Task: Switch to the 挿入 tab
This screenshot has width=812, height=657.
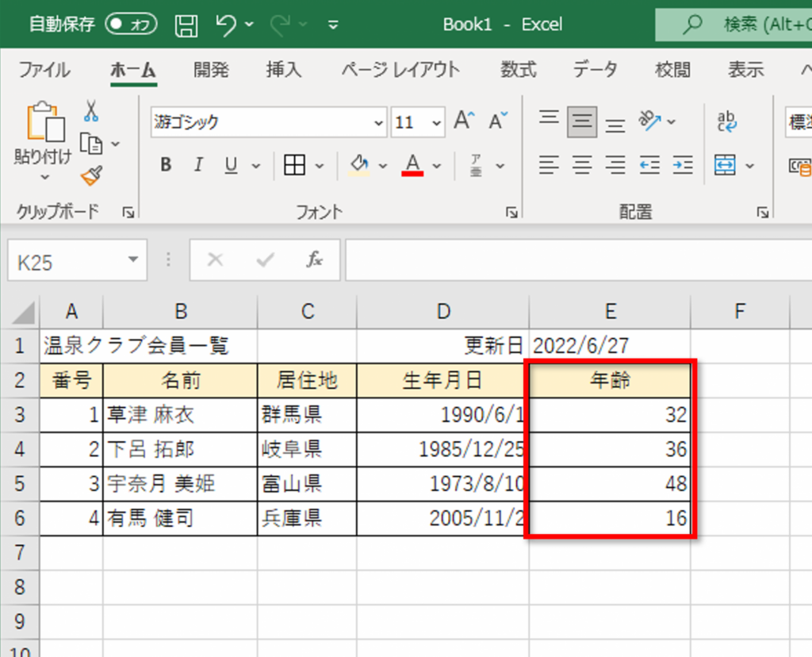Action: 283,70
